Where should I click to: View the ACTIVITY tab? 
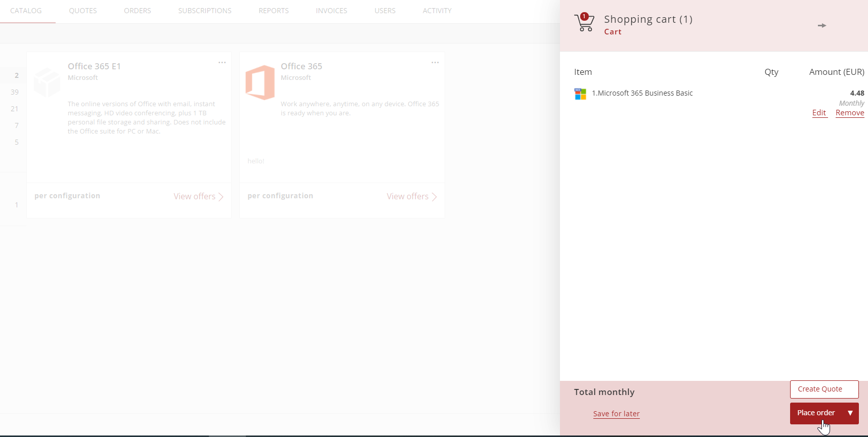(x=437, y=11)
